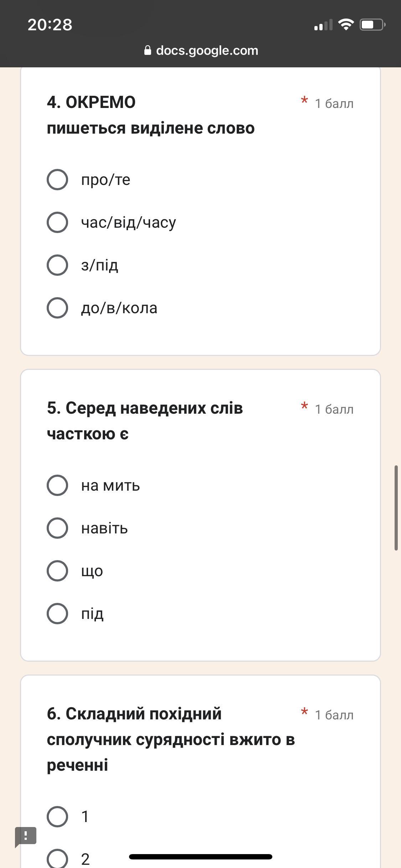Tap the Wi-Fi status icon

(345, 25)
